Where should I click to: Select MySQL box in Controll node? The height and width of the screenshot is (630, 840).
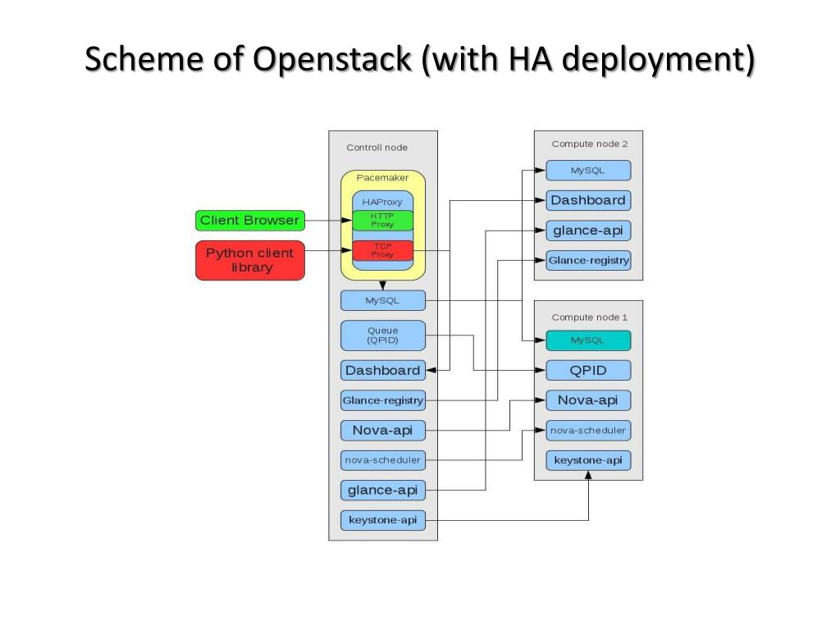click(383, 300)
